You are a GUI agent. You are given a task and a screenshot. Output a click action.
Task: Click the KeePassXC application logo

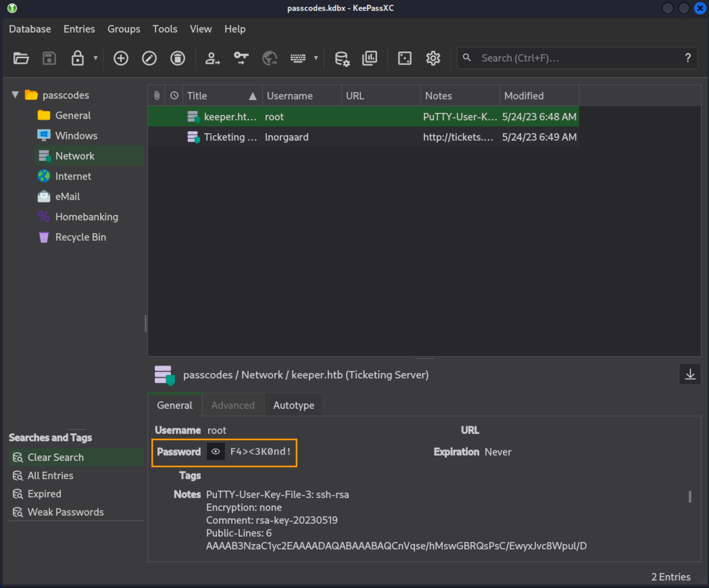[x=12, y=8]
